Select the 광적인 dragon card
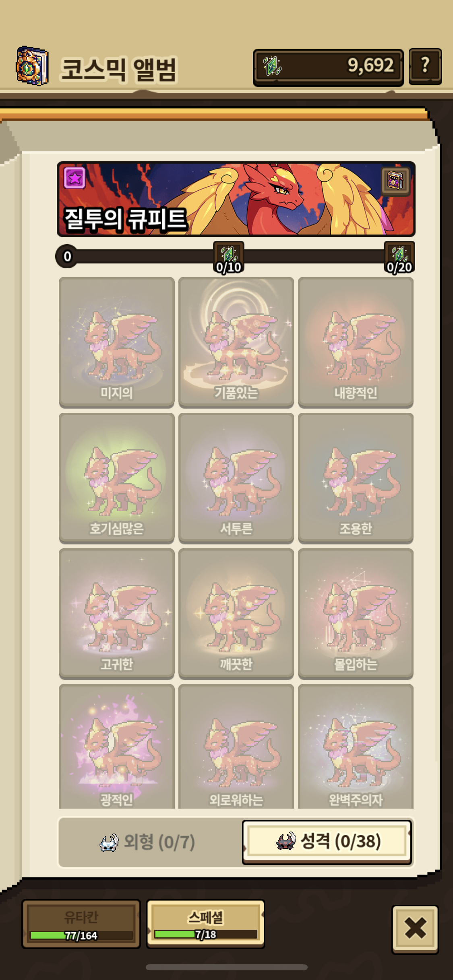The width and height of the screenshot is (453, 980). coord(117,747)
